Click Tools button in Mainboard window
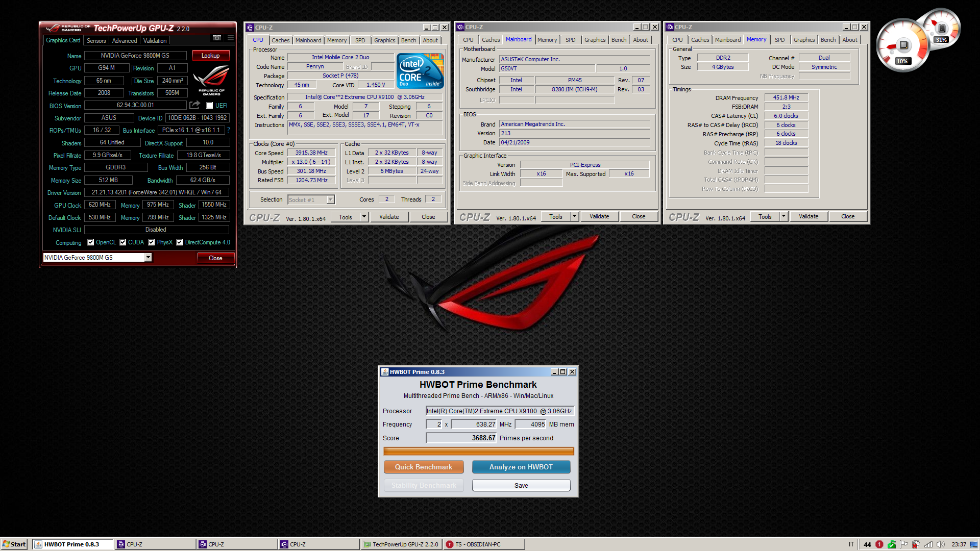 click(x=556, y=216)
